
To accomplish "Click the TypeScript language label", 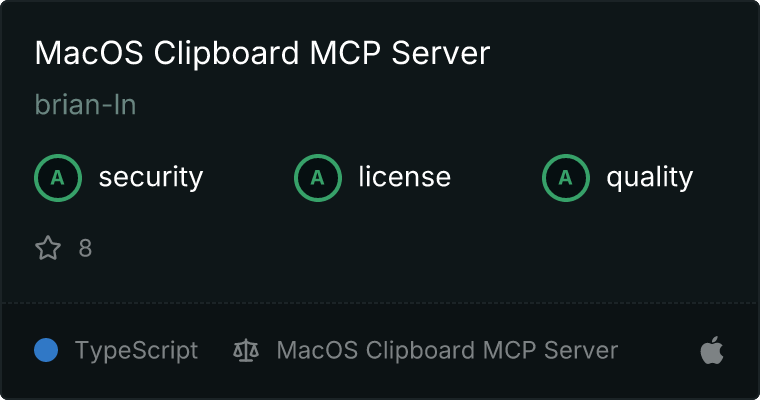I will pos(136,351).
